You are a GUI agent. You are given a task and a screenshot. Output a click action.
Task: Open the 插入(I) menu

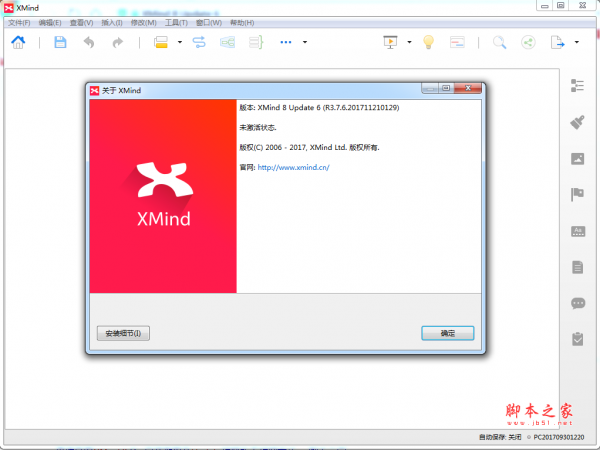point(112,23)
